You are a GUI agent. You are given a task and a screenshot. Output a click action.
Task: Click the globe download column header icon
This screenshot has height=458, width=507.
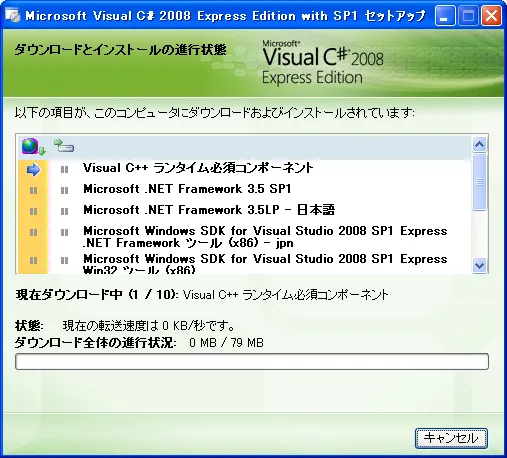[33, 147]
